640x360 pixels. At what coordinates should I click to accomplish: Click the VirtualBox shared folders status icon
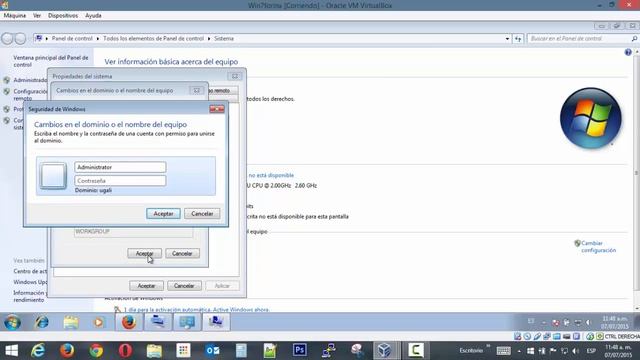557,336
